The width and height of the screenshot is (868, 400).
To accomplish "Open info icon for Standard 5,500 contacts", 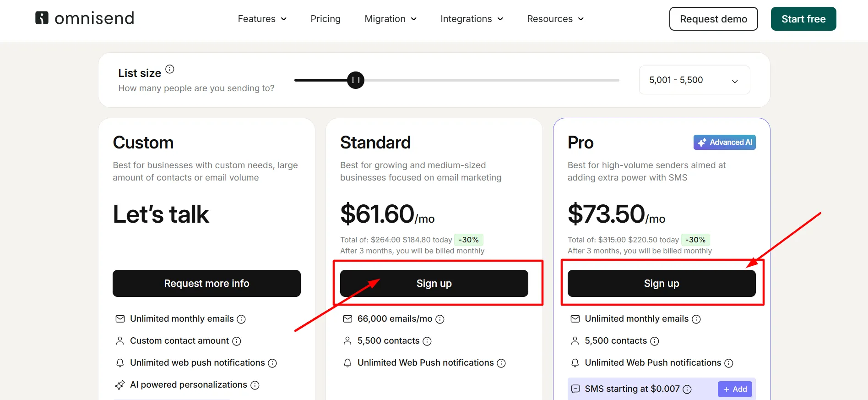I will tap(427, 341).
